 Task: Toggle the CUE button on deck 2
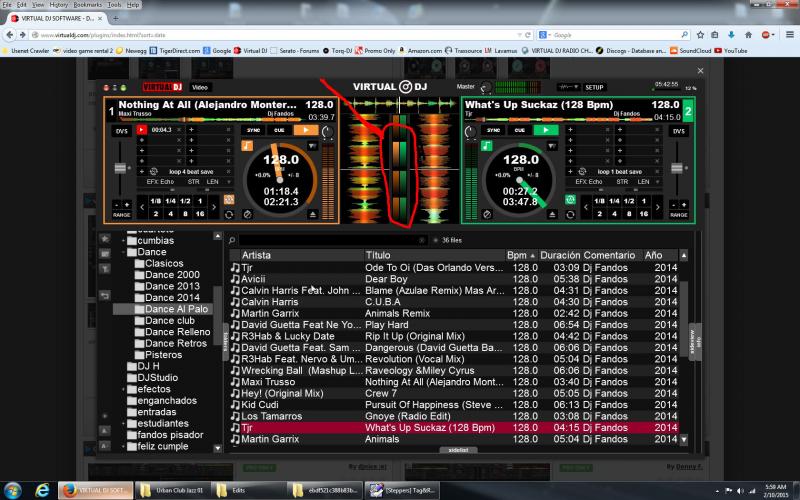point(519,130)
